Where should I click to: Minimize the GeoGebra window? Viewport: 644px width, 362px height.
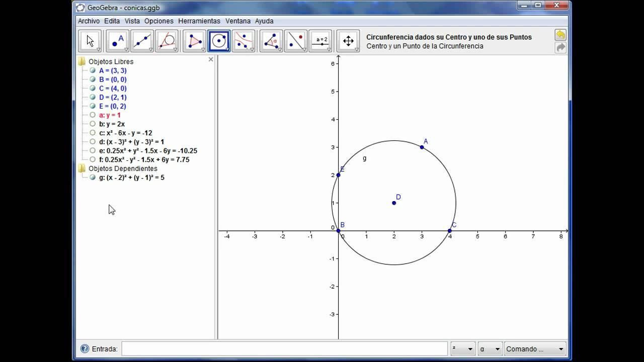tap(525, 5)
